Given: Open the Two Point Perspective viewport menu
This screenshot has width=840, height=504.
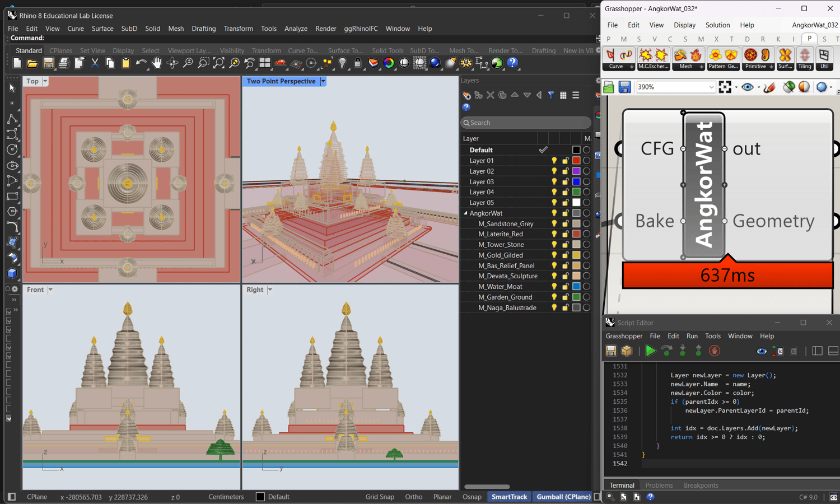Looking at the screenshot, I should pos(323,82).
